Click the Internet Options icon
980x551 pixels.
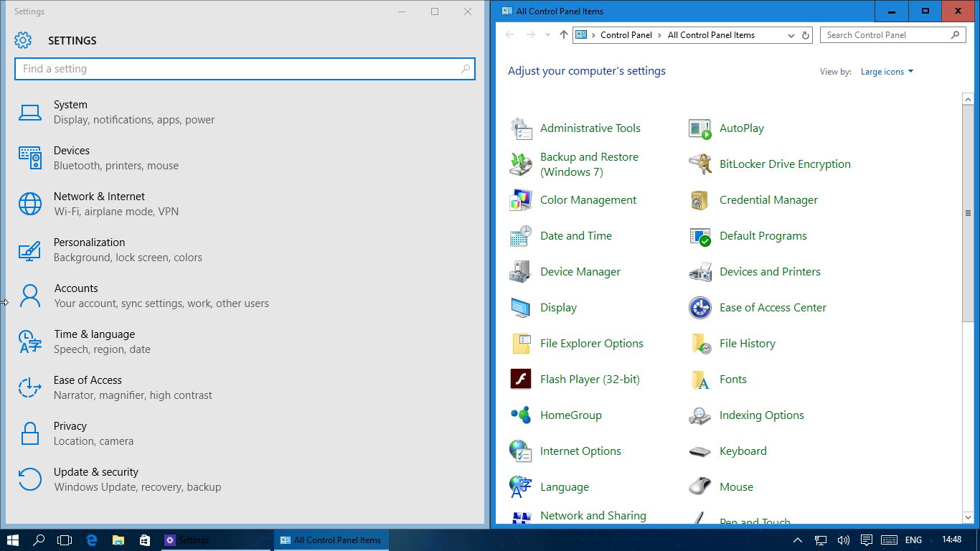click(x=521, y=451)
